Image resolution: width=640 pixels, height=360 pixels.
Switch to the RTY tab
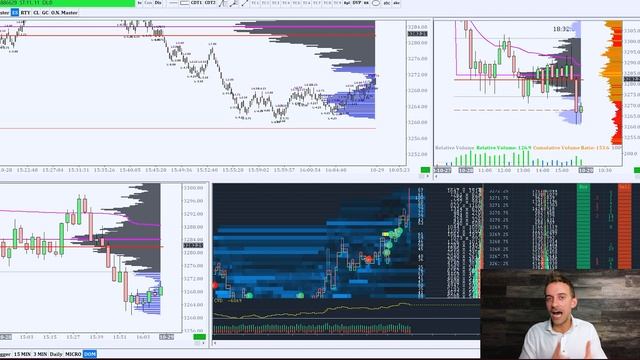click(25, 13)
